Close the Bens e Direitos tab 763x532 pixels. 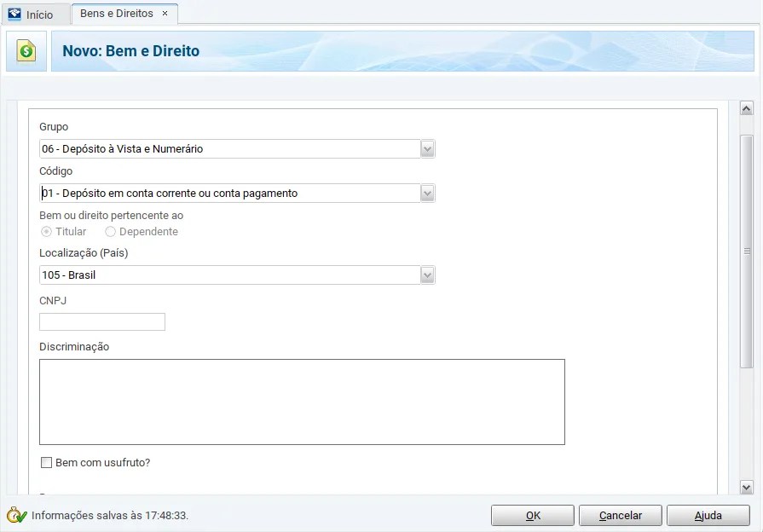click(x=165, y=14)
